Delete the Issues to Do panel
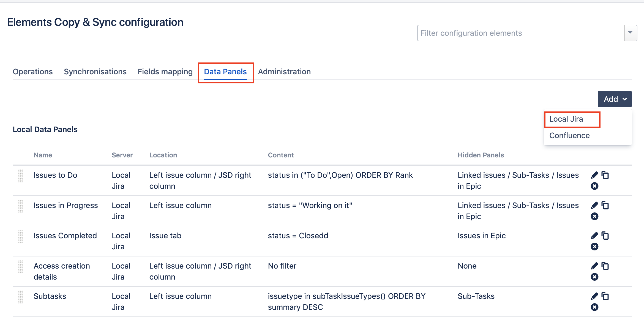The image size is (644, 317). [x=594, y=186]
